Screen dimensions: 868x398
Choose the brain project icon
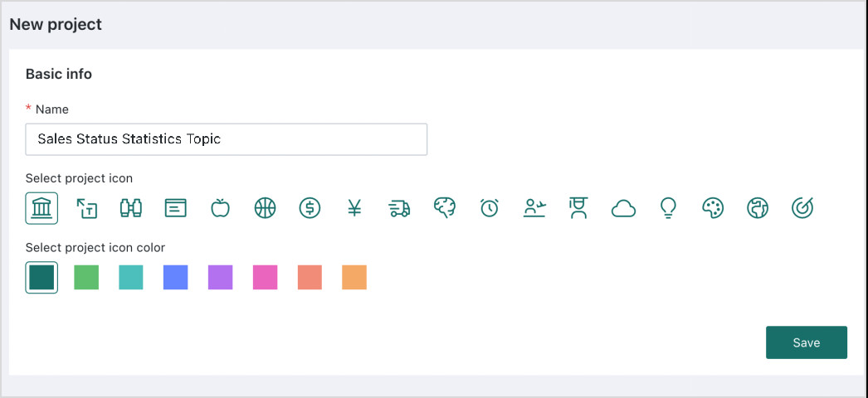(x=445, y=208)
